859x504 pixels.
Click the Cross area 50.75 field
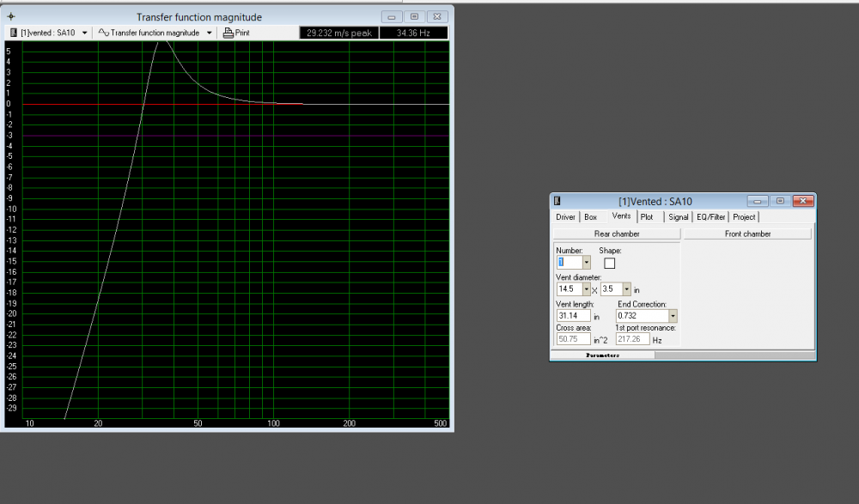[574, 339]
